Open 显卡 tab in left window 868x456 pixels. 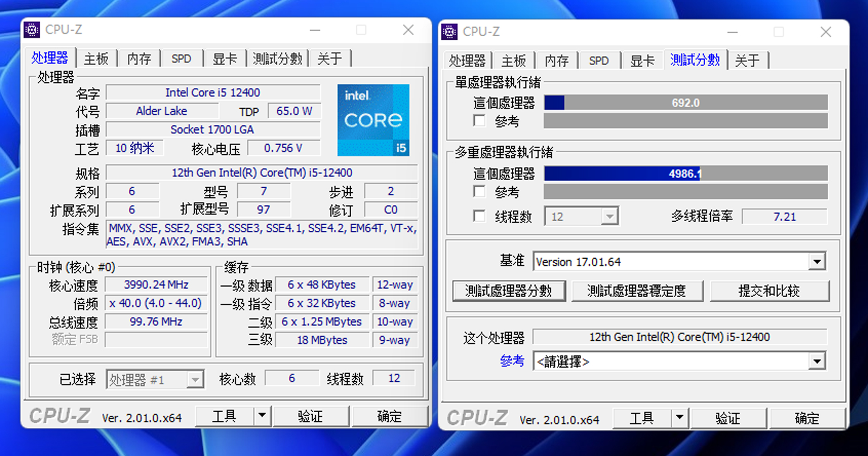[x=225, y=59]
